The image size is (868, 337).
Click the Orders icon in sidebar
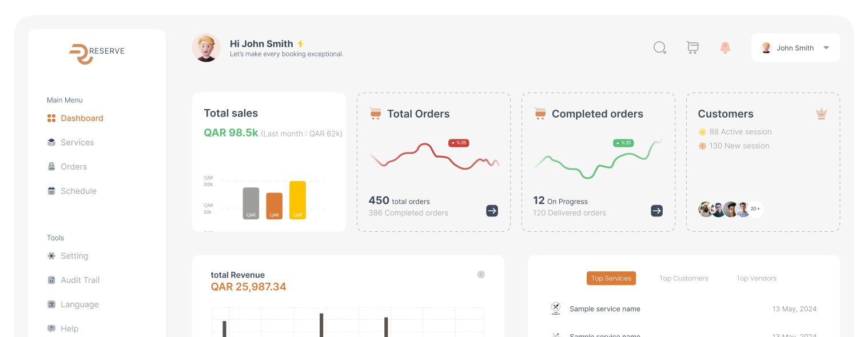[x=51, y=166]
